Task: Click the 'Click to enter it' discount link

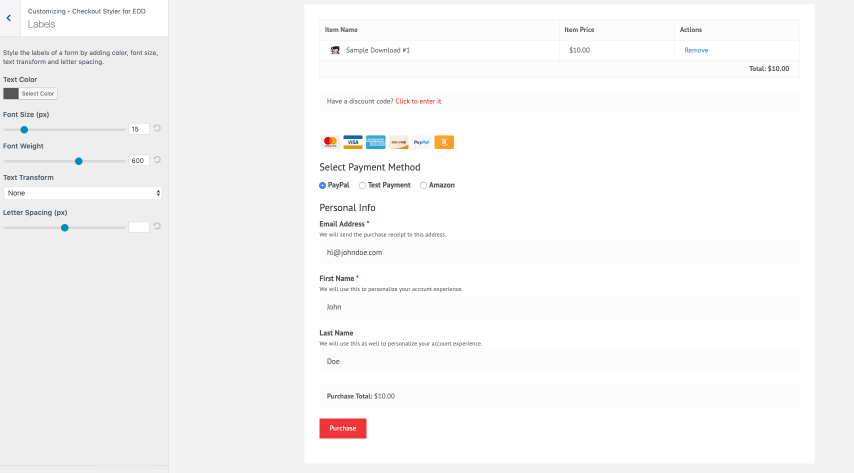Action: point(418,101)
